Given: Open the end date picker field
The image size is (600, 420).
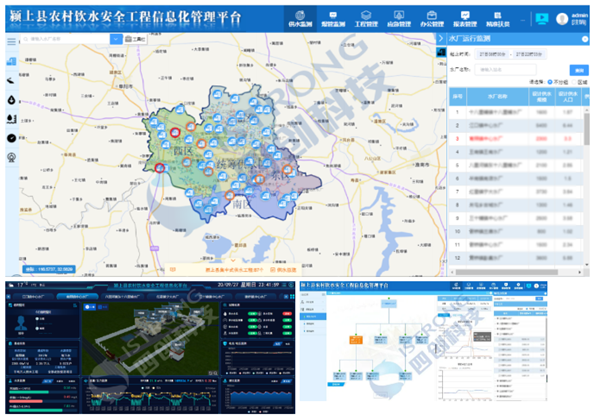Looking at the screenshot, I should click(532, 55).
